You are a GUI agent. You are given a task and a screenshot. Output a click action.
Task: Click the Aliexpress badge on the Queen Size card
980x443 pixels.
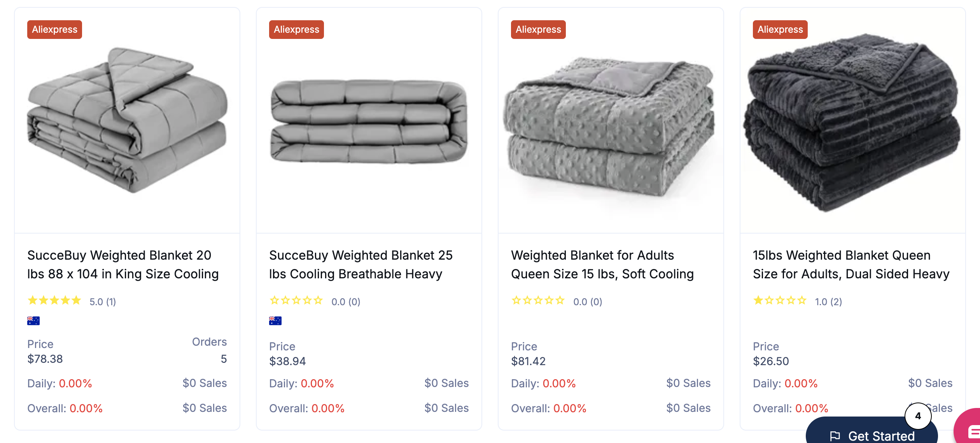click(x=539, y=29)
